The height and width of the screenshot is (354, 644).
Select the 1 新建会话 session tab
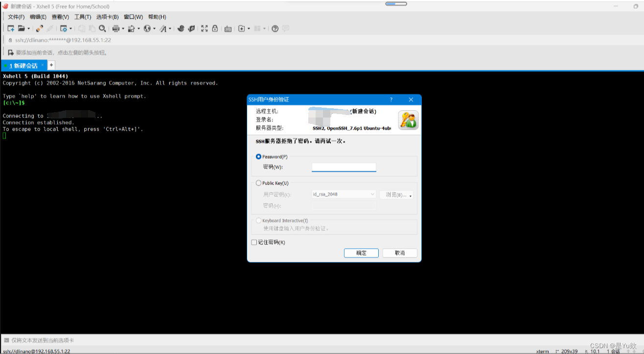[x=23, y=65]
